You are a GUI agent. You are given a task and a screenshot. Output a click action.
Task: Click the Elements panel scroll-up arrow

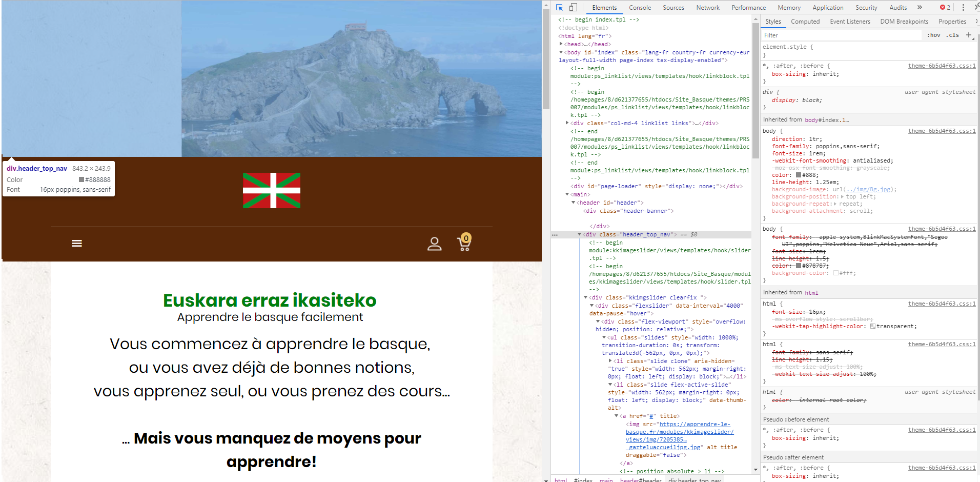tap(756, 19)
